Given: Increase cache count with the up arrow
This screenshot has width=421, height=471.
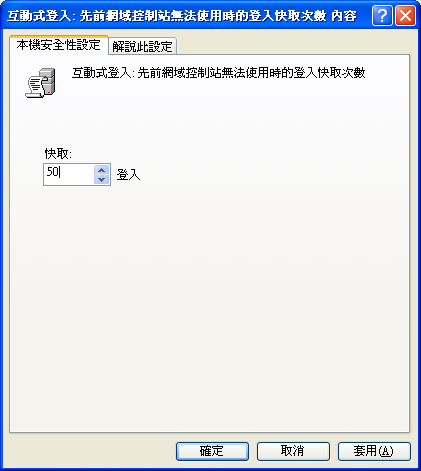Looking at the screenshot, I should pos(102,170).
